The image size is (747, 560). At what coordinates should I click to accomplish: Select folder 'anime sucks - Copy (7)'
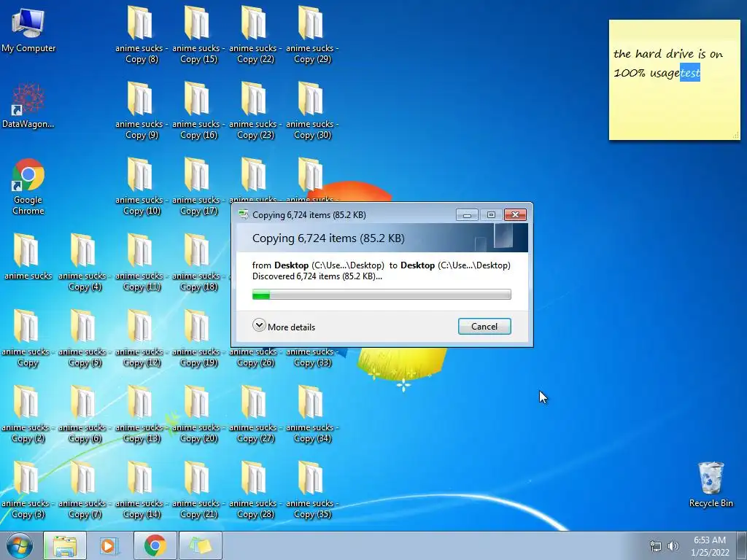(x=85, y=489)
